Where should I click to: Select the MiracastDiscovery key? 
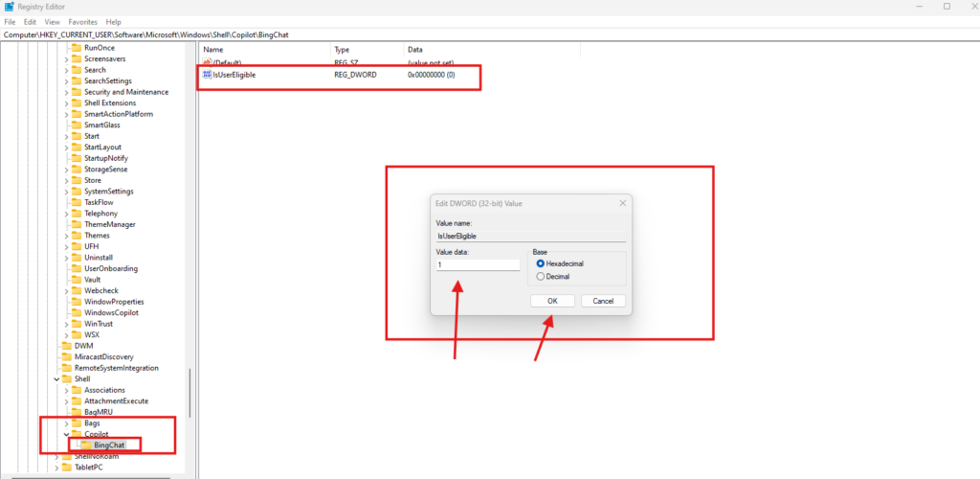point(103,356)
